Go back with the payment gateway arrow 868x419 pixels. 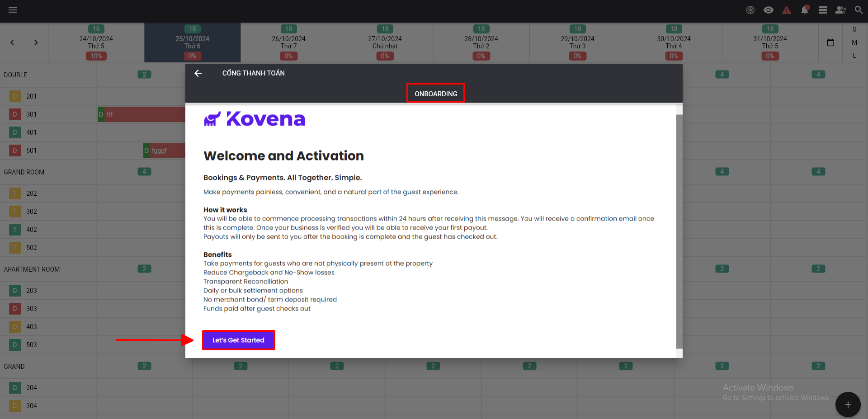[x=198, y=73]
